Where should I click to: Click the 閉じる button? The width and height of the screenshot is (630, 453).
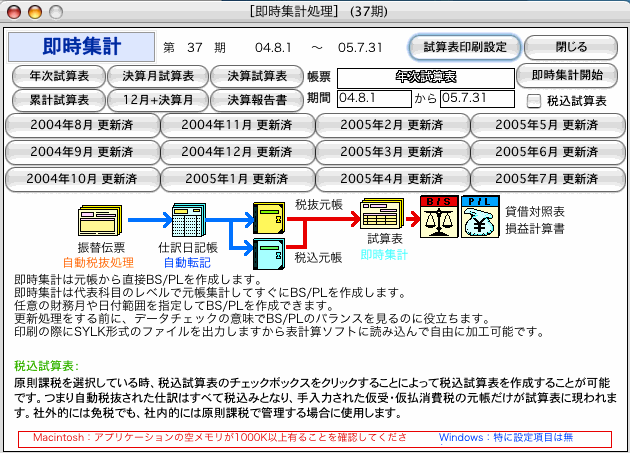571,47
